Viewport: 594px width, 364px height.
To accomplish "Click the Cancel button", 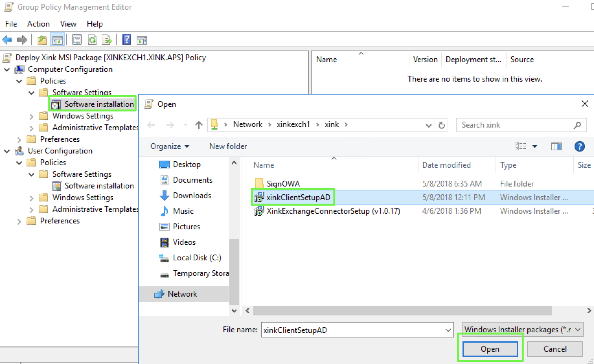I will (x=555, y=349).
